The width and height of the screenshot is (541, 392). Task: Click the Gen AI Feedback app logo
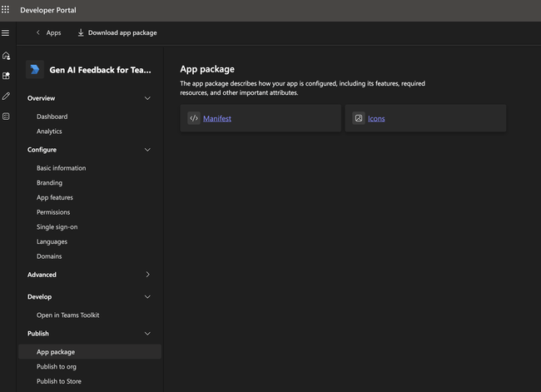(35, 70)
